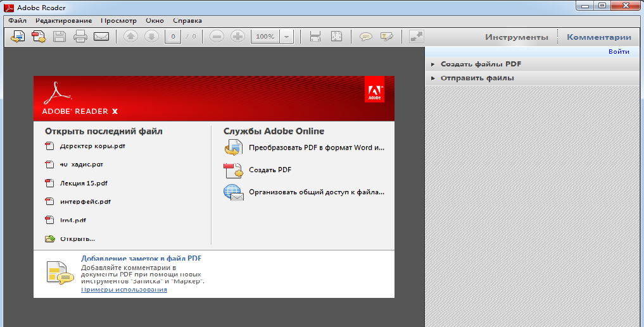The width and height of the screenshot is (644, 327).
Task: Minimize the Adobe Reader window
Action: [x=585, y=6]
